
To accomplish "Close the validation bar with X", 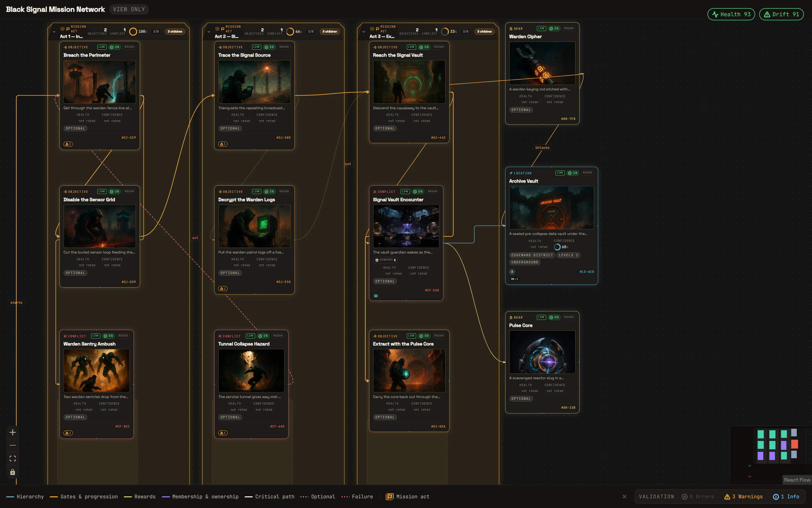I will (624, 497).
